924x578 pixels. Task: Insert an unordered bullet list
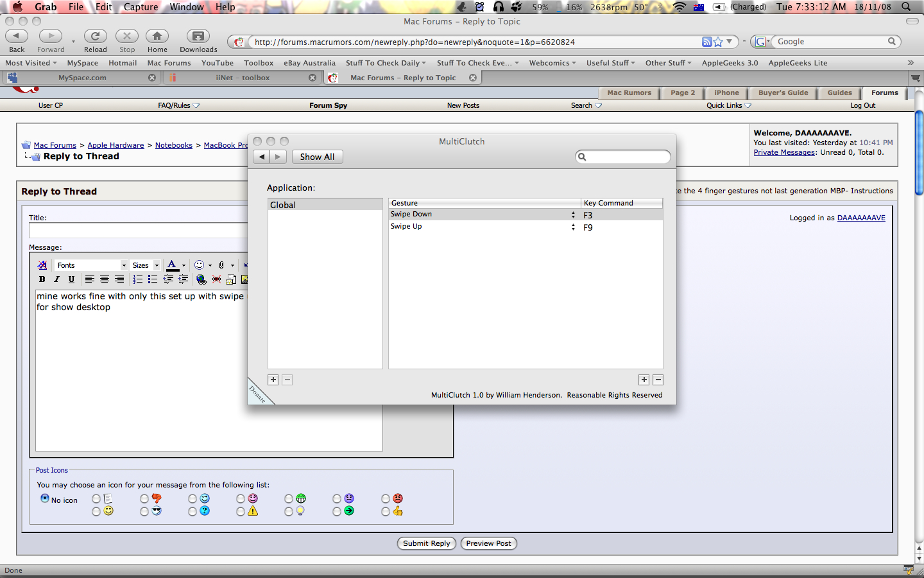click(x=153, y=279)
